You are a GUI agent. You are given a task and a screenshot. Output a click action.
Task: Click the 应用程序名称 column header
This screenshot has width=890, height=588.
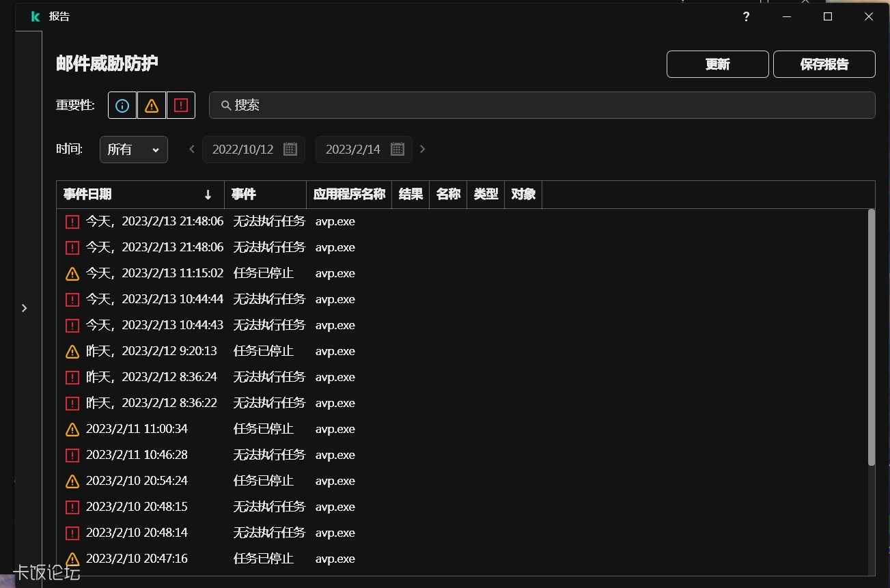pyautogui.click(x=349, y=195)
